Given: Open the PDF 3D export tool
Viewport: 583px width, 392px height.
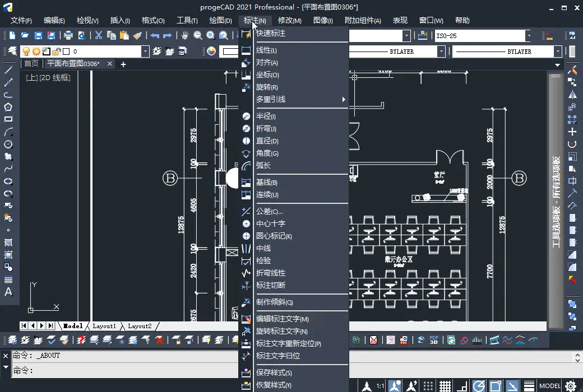Looking at the screenshot, I should (x=434, y=340).
